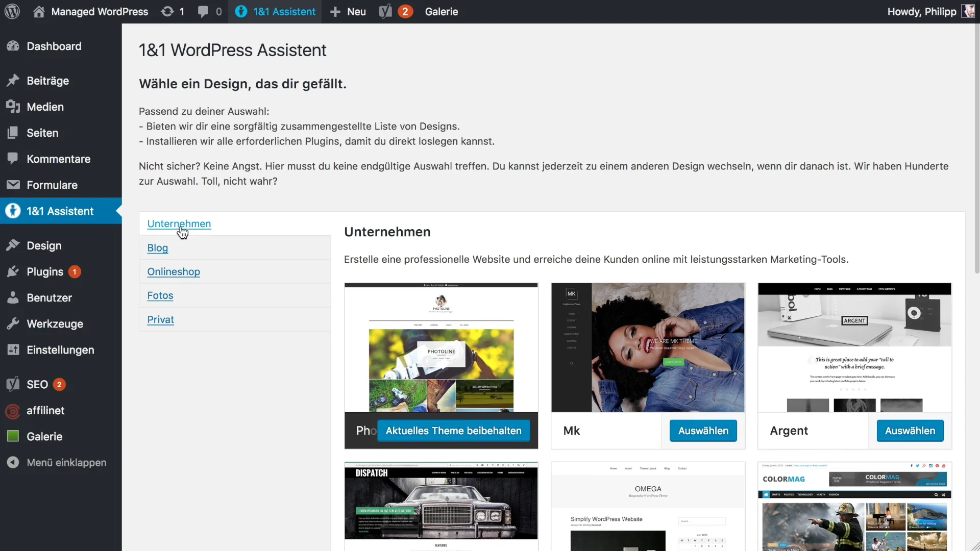The height and width of the screenshot is (551, 980).
Task: Open the Dispatch theme preview thumbnail
Action: coord(441,506)
